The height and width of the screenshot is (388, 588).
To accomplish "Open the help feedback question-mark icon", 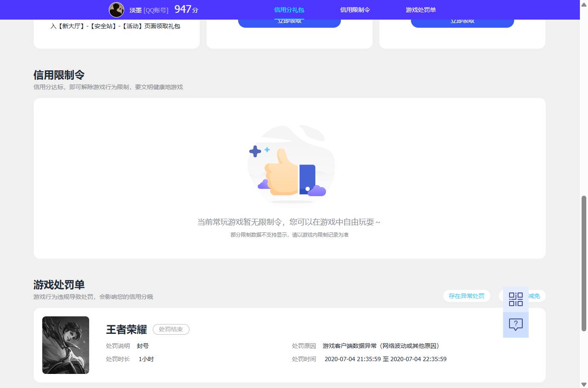I will [516, 325].
